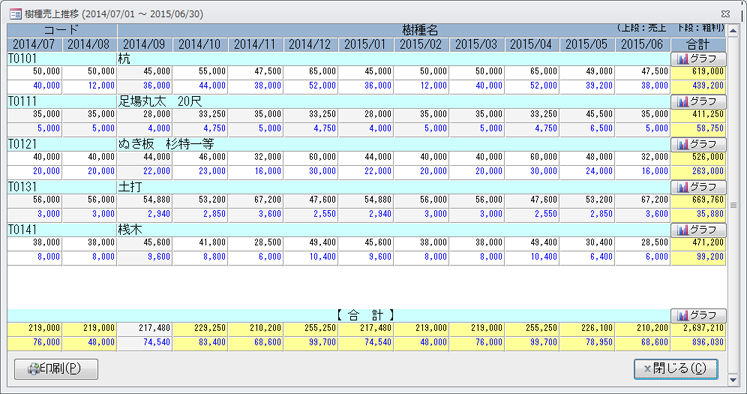Image resolution: width=747 pixels, height=394 pixels.
Task: Click the scrollbar up arrow
Action: pos(733,31)
